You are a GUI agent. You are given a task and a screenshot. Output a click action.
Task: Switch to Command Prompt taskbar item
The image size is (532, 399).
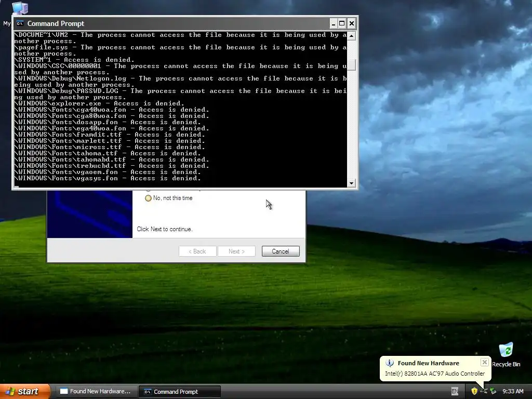coord(180,392)
